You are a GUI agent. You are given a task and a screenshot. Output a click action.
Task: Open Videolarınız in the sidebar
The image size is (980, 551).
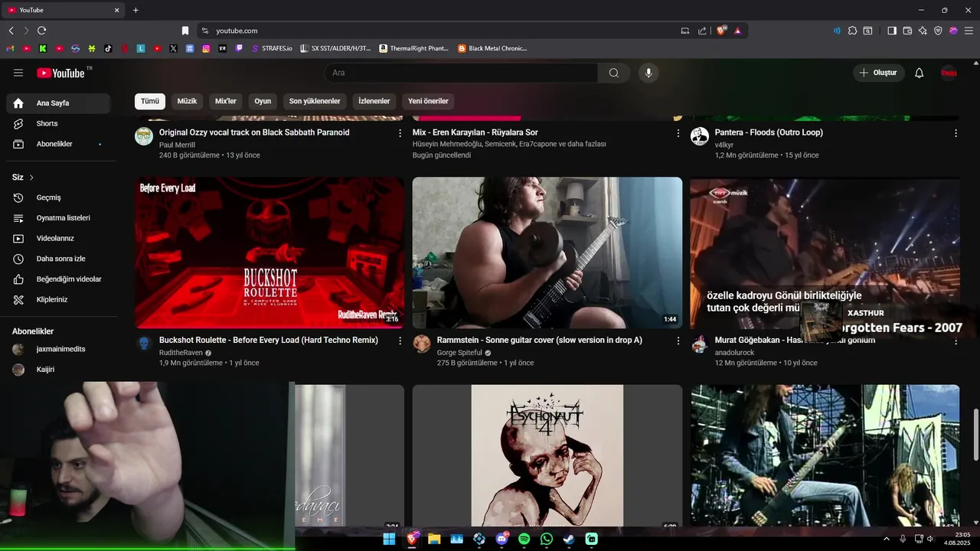click(x=58, y=238)
